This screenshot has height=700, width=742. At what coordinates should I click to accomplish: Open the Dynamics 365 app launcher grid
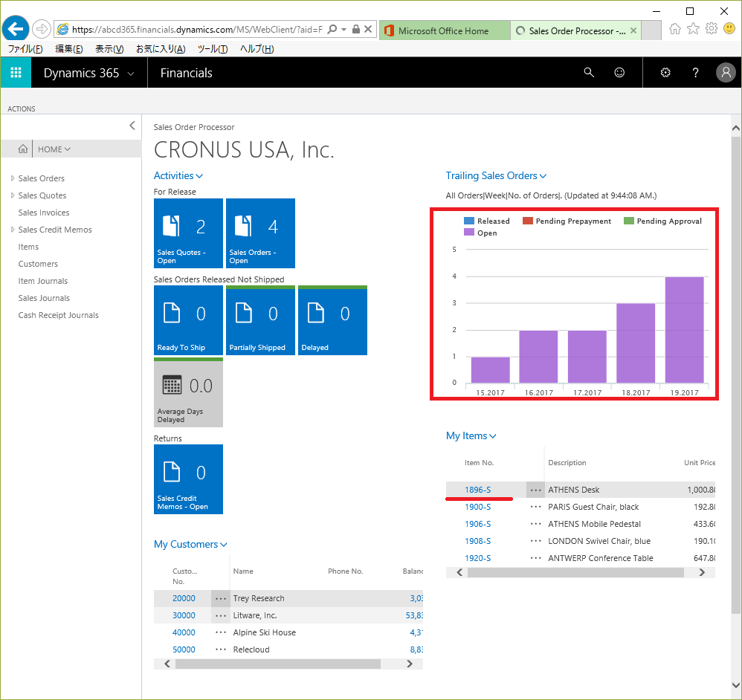16,72
